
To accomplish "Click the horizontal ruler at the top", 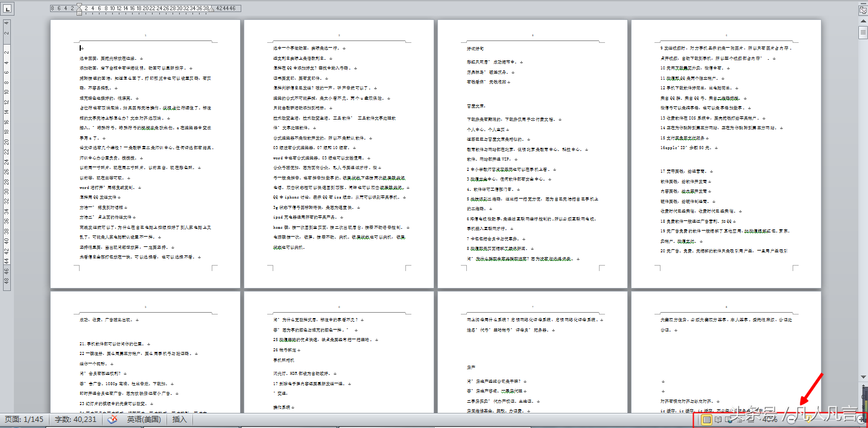I will click(x=145, y=8).
